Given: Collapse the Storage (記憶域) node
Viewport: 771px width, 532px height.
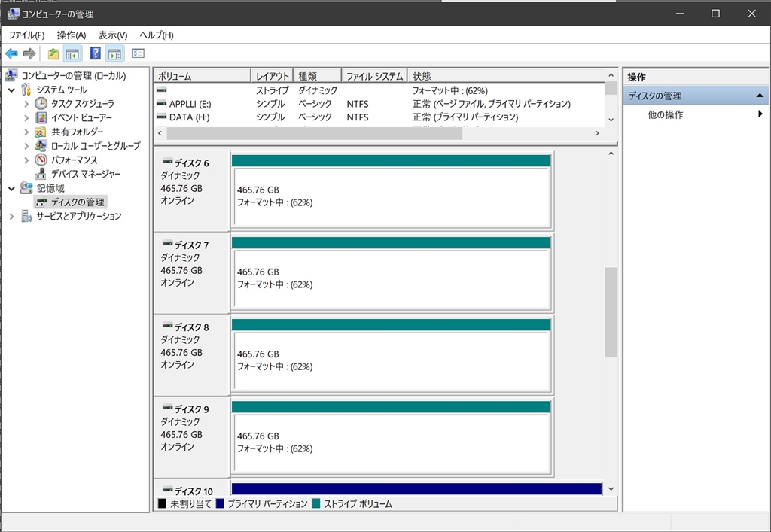Looking at the screenshot, I should click(11, 188).
